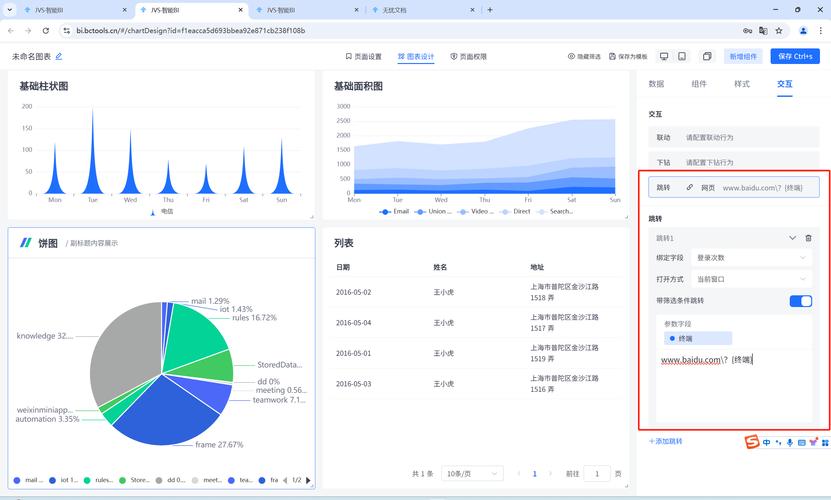Go back in browser history
The width and height of the screenshot is (831, 500).
click(x=11, y=31)
